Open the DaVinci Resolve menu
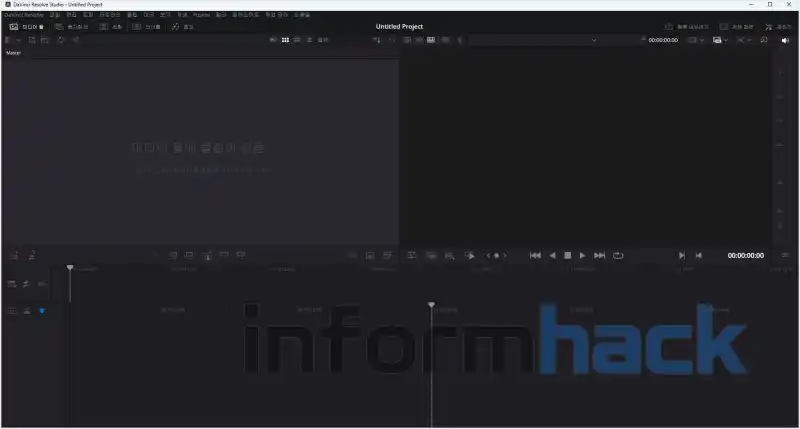The height and width of the screenshot is (429, 800). (x=22, y=15)
